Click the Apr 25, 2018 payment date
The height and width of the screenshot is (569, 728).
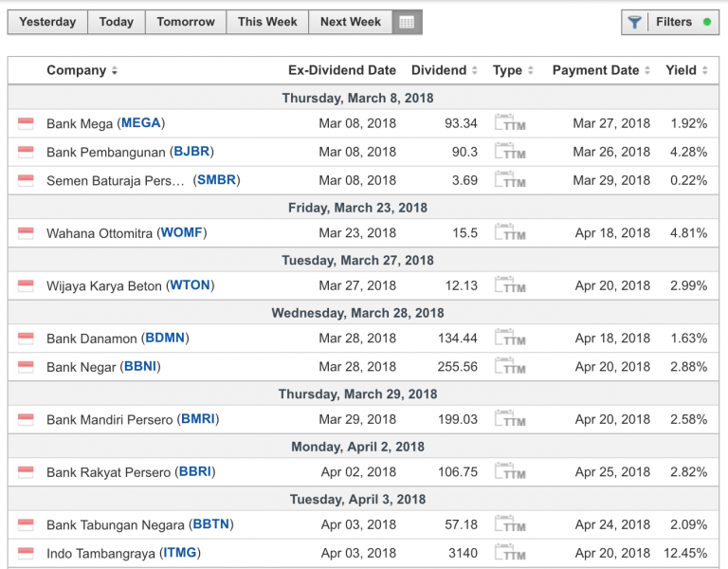[613, 472]
